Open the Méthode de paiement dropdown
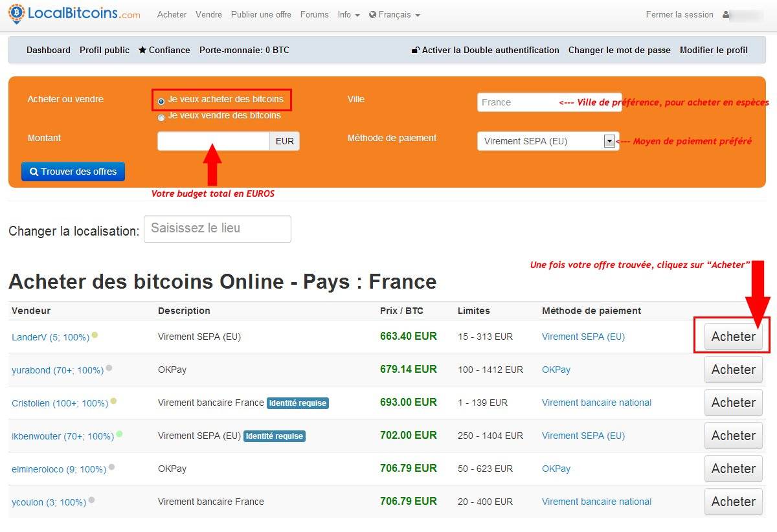The width and height of the screenshot is (777, 532). coord(548,141)
